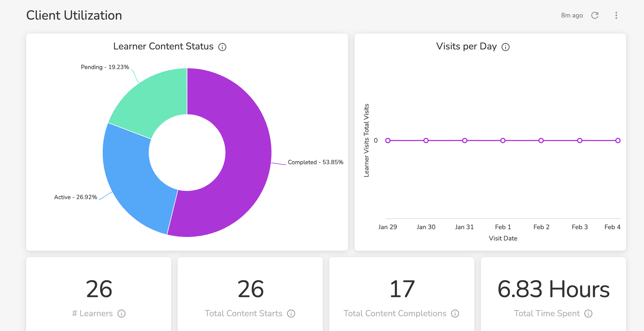This screenshot has height=331, width=644.
Task: Click the 'Total Content Completions' label
Action: 395,314
